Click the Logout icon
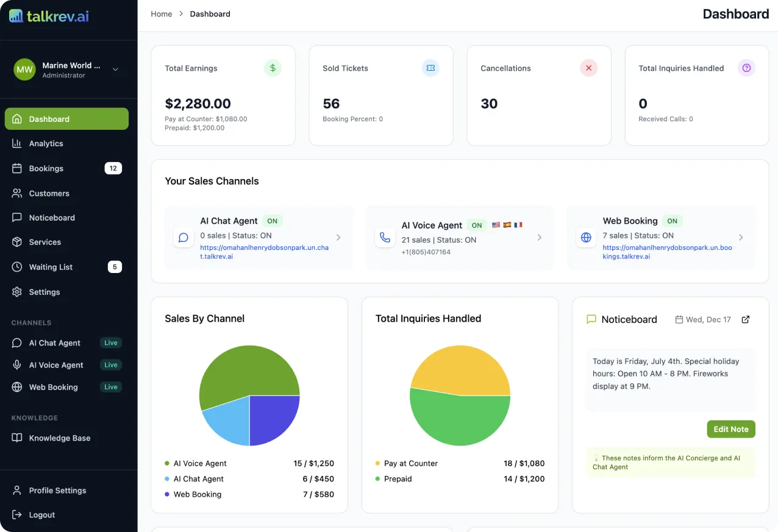This screenshot has width=778, height=532. tap(17, 515)
